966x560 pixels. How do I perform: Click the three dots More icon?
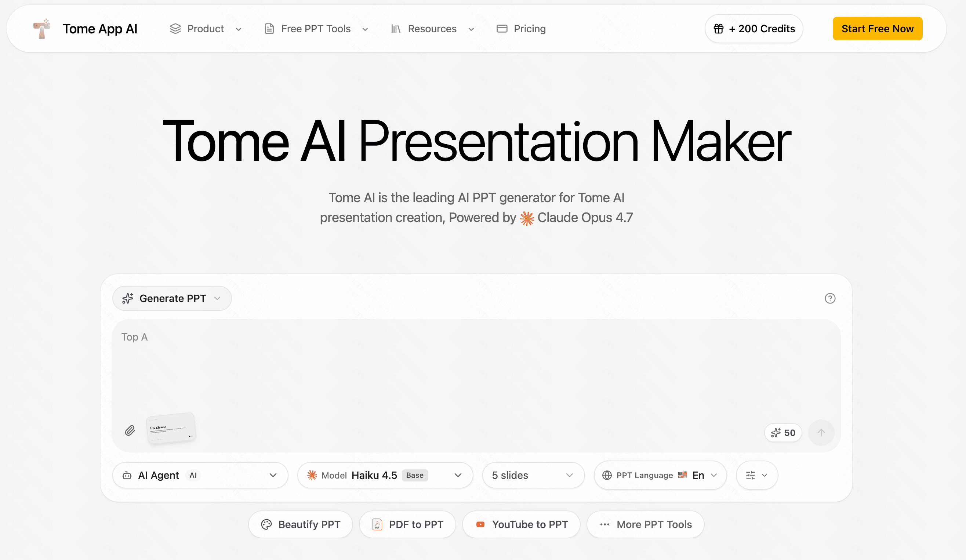click(x=605, y=524)
